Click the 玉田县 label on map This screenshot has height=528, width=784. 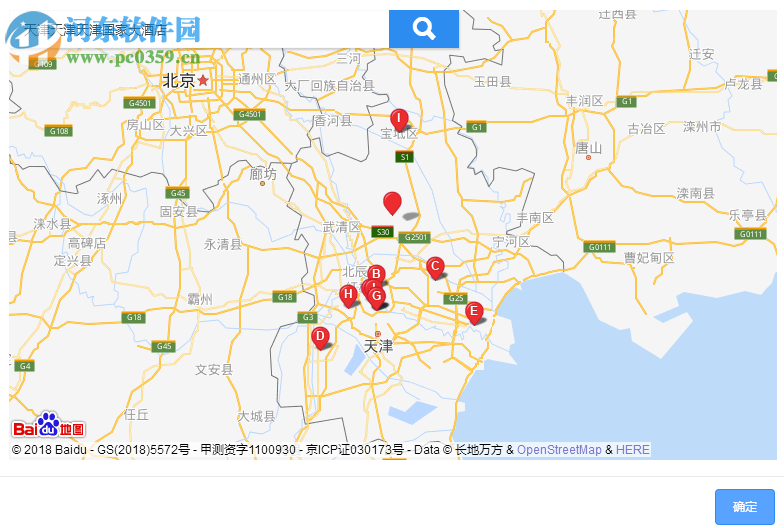492,82
